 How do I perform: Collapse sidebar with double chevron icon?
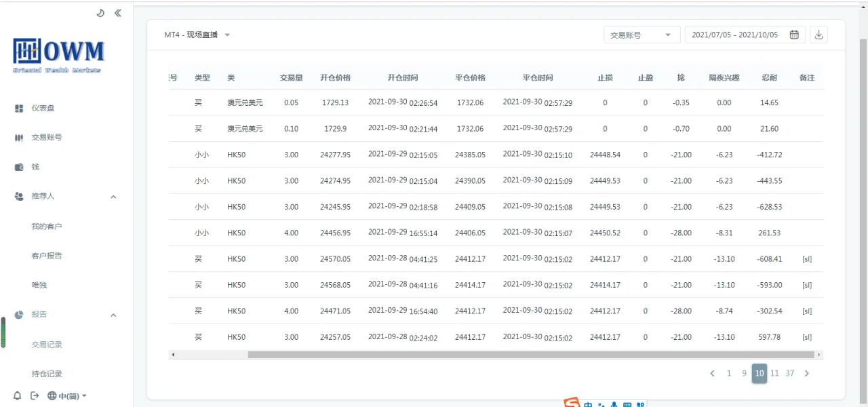118,13
